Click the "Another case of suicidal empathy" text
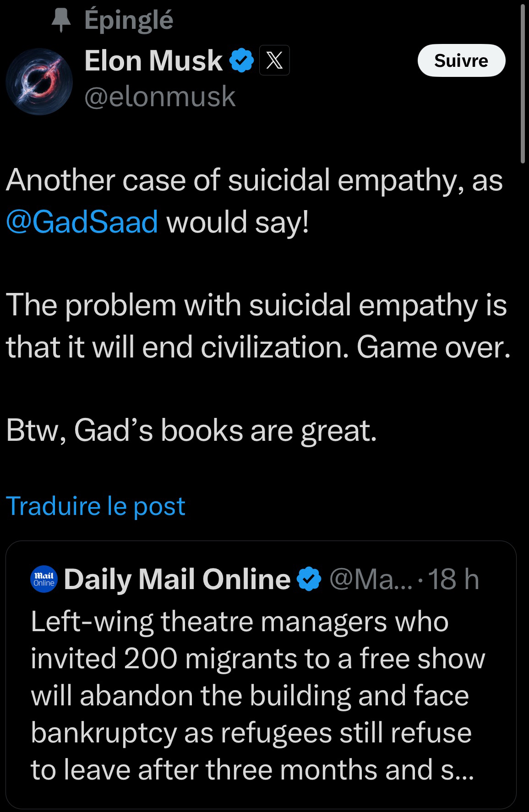 click(x=254, y=180)
